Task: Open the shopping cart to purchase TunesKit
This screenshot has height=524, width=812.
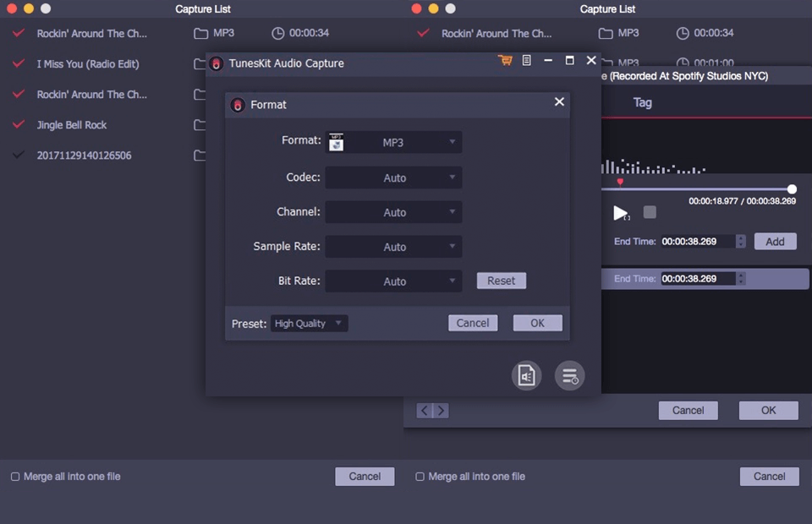Action: [505, 60]
